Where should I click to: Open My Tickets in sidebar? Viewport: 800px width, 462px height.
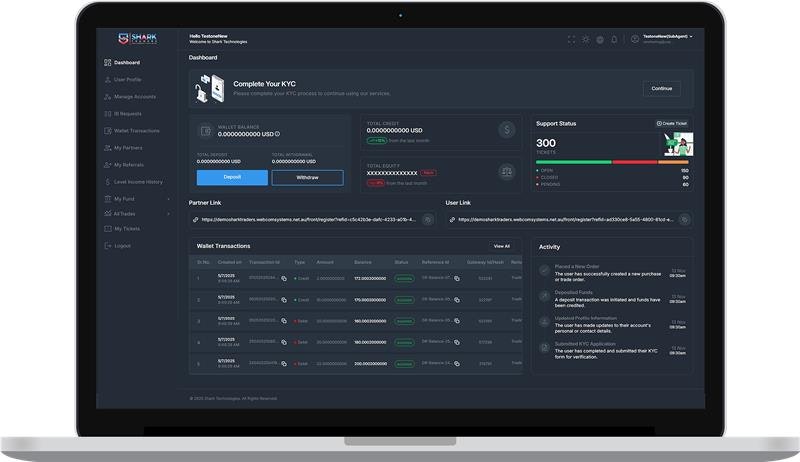tap(127, 229)
